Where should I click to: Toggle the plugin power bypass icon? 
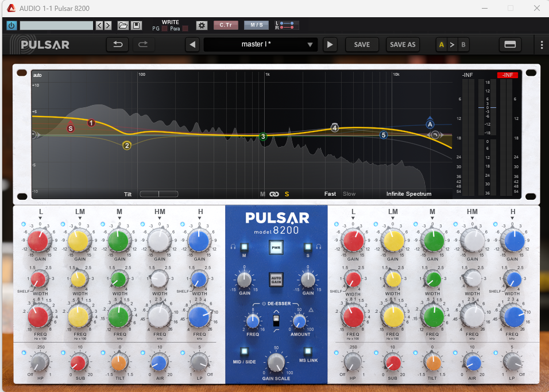11,26
